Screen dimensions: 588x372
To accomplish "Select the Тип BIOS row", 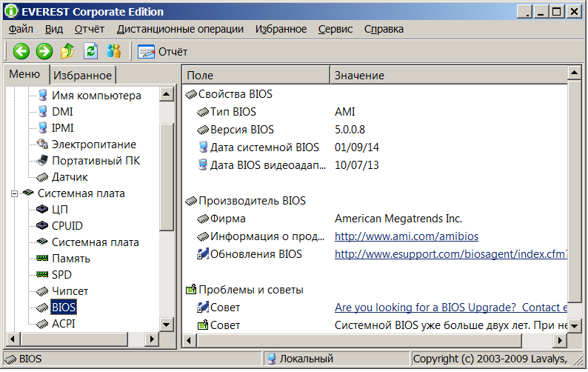I will (x=375, y=111).
